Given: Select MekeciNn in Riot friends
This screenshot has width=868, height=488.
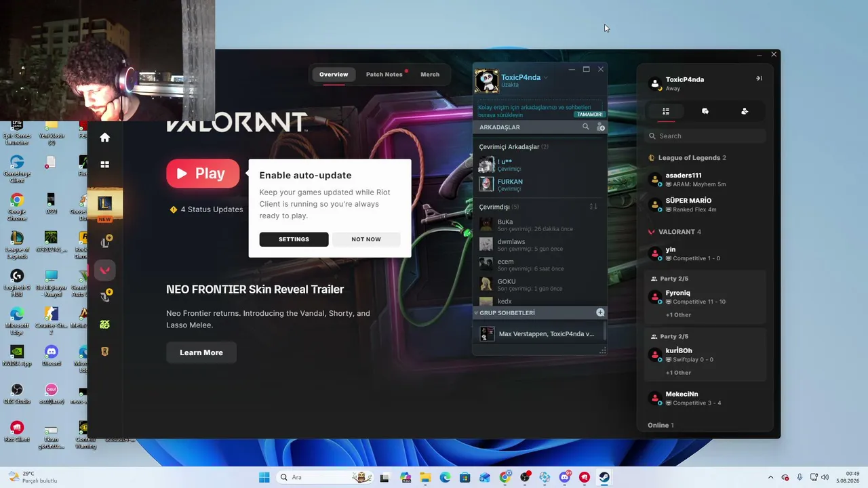Looking at the screenshot, I should 705,398.
